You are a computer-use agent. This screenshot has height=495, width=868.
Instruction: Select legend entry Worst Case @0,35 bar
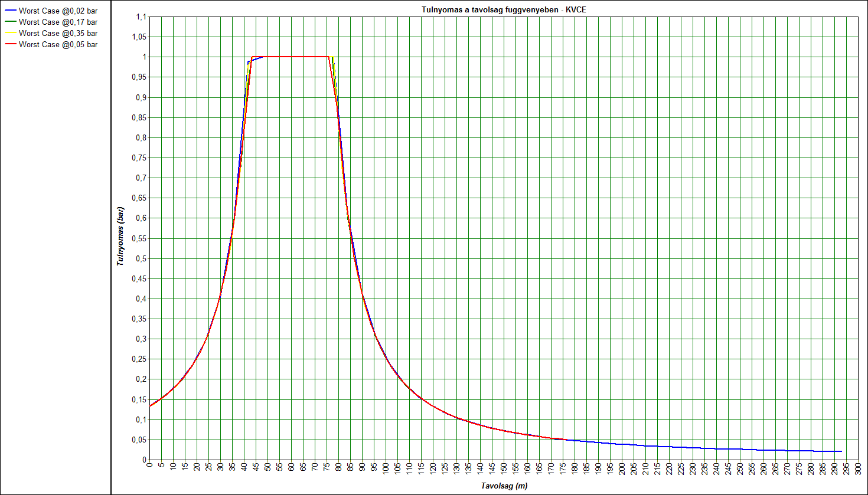(51, 33)
